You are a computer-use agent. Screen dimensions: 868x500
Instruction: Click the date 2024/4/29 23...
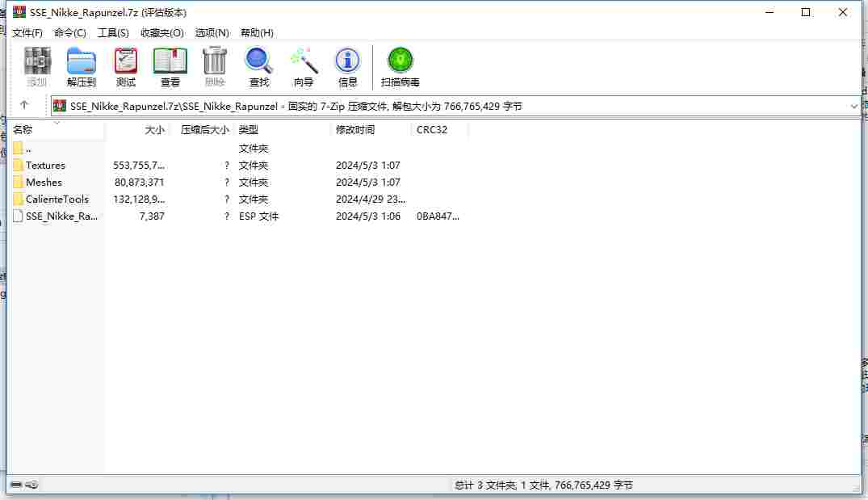point(371,199)
